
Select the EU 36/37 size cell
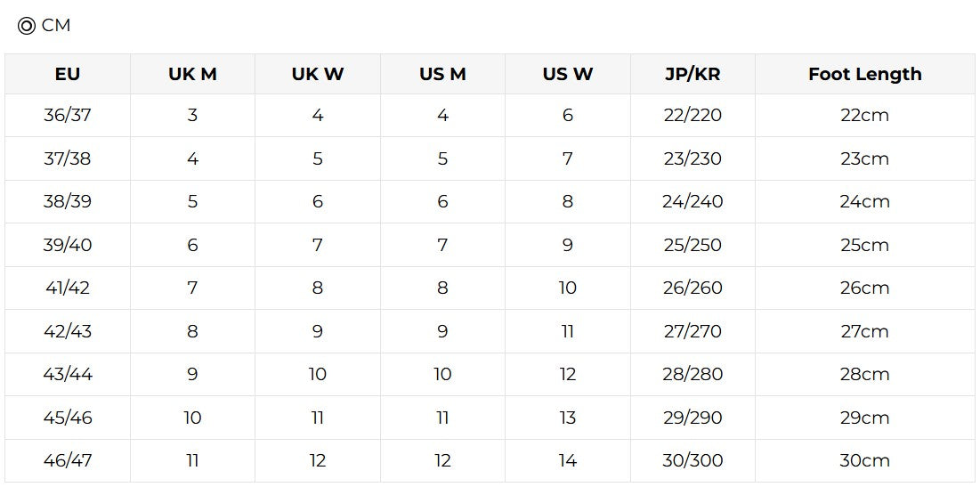[68, 116]
